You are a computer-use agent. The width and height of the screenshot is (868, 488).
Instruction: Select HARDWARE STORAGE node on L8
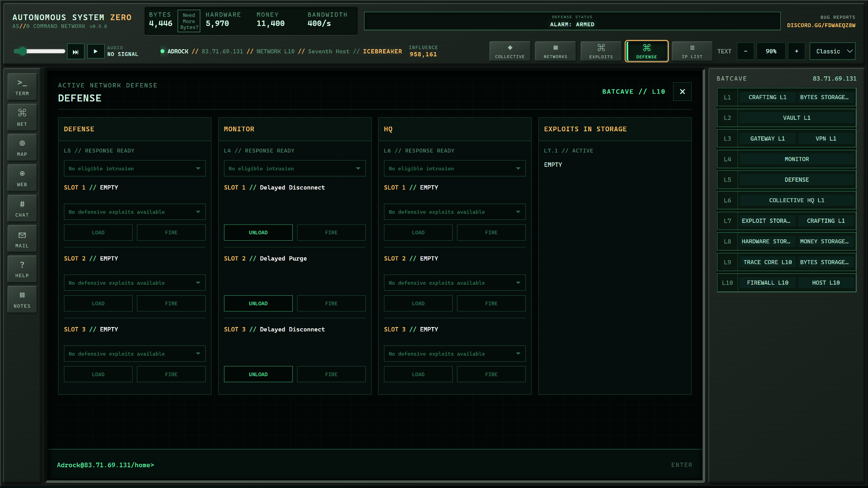click(x=768, y=241)
